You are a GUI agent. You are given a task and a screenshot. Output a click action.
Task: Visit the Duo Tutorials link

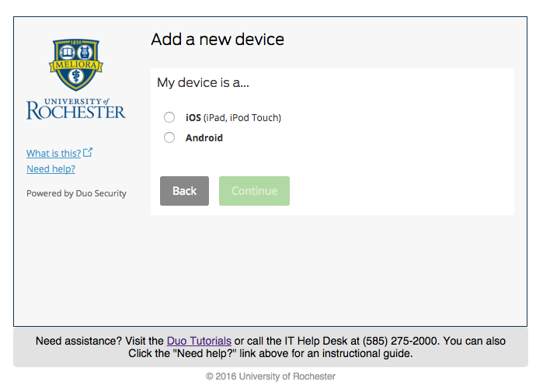(x=199, y=341)
